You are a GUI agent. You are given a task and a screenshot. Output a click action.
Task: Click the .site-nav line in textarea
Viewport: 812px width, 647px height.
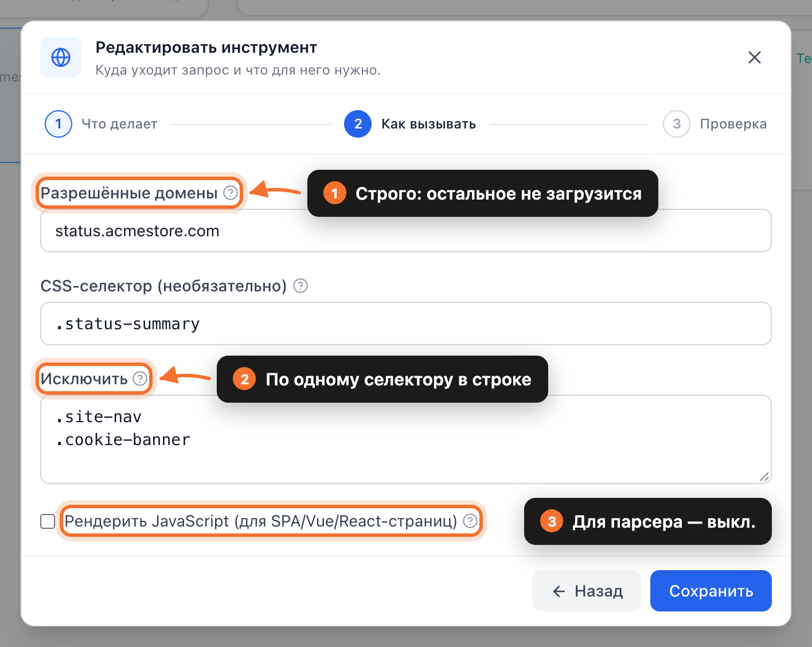coord(99,416)
